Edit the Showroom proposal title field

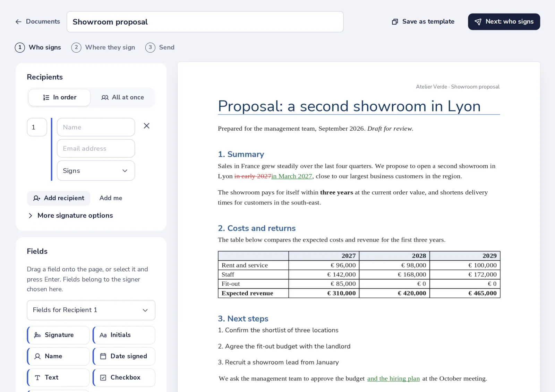(x=205, y=22)
